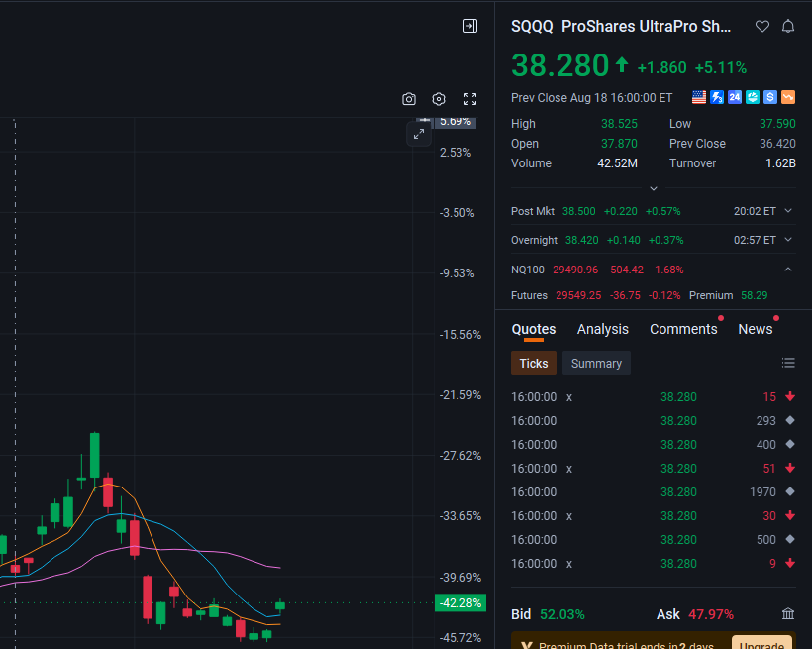
Task: Collapse the NQ100 index section
Action: [x=788, y=270]
